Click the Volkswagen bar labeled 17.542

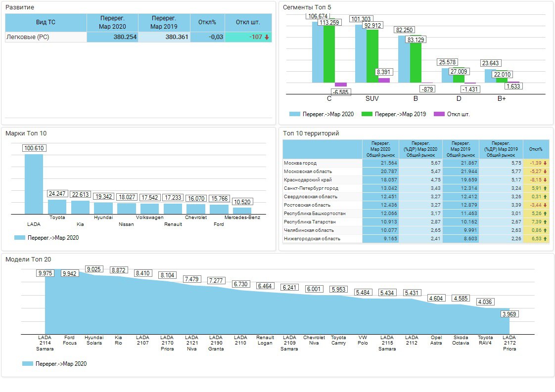coord(149,209)
